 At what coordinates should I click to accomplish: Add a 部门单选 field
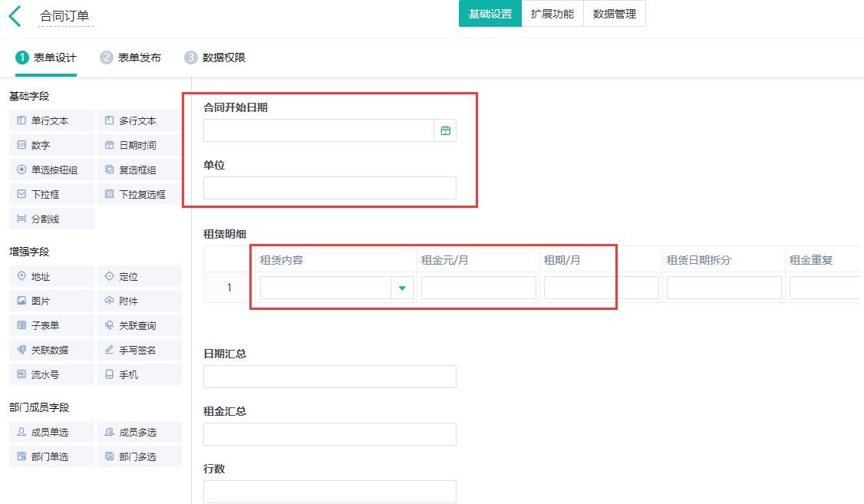tap(52, 456)
